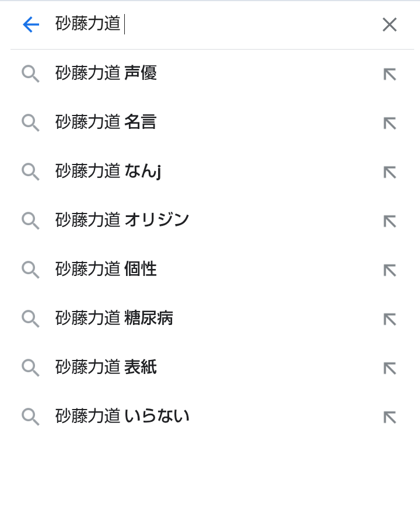Click the arrow icon for 糖尿病 suggestion

[x=390, y=320]
